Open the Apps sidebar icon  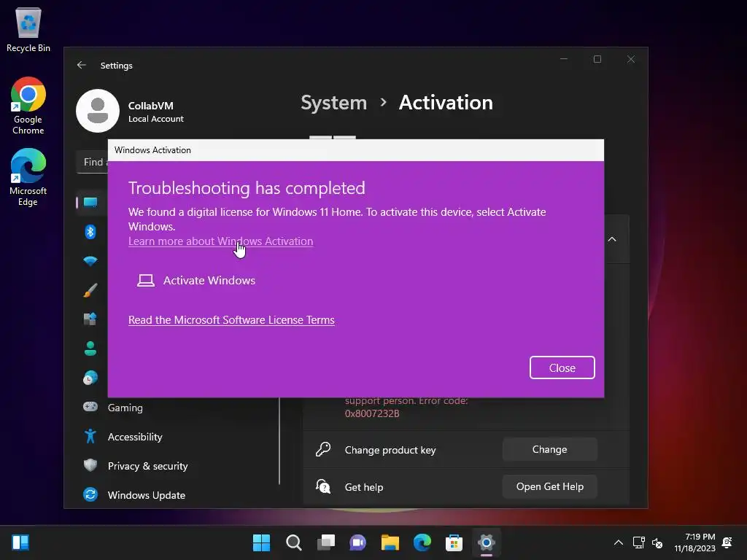coord(90,319)
